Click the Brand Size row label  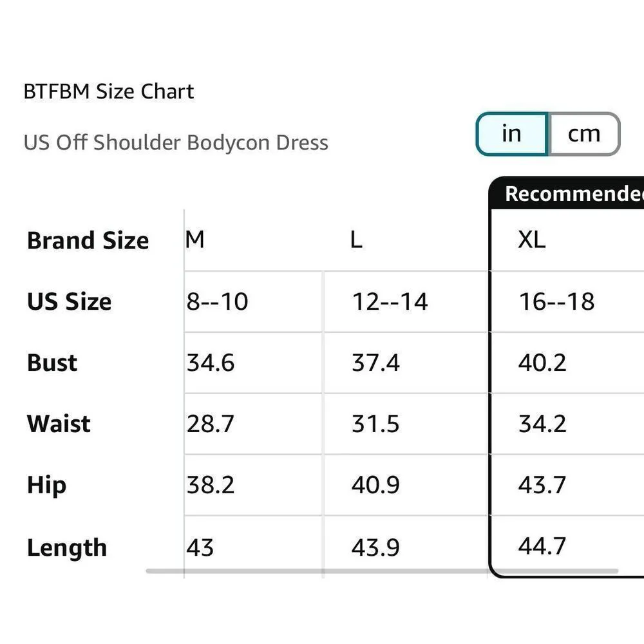[88, 241]
